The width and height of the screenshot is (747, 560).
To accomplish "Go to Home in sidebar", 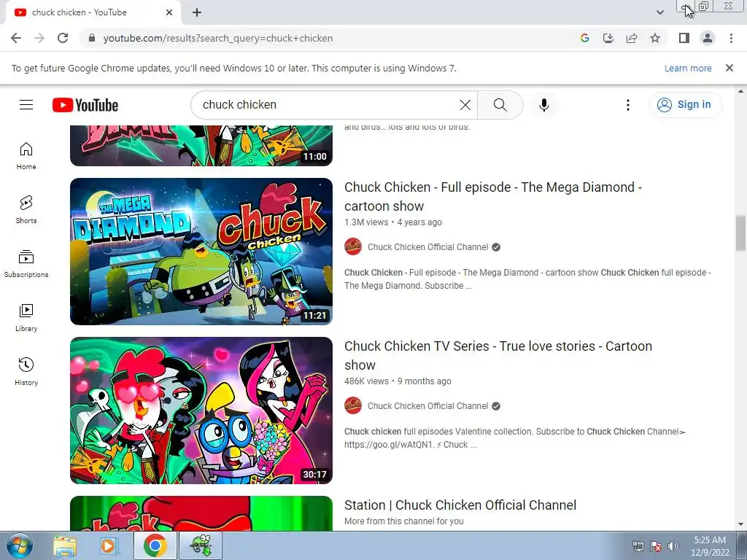I will pyautogui.click(x=26, y=156).
